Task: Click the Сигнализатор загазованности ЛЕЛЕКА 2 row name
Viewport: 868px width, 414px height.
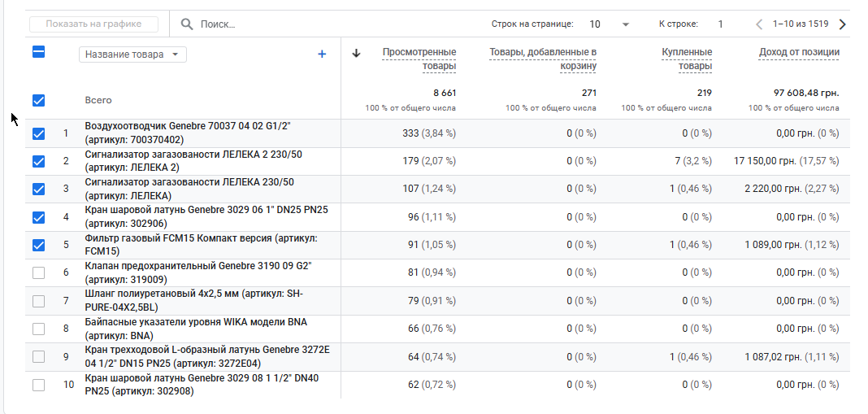Action: pyautogui.click(x=193, y=161)
